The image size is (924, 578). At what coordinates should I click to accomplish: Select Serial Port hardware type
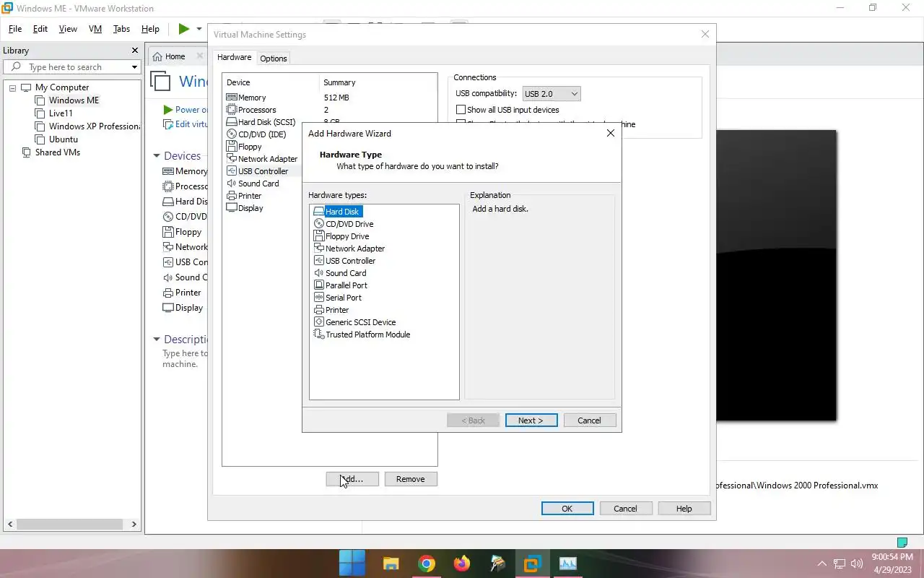[x=338, y=298]
